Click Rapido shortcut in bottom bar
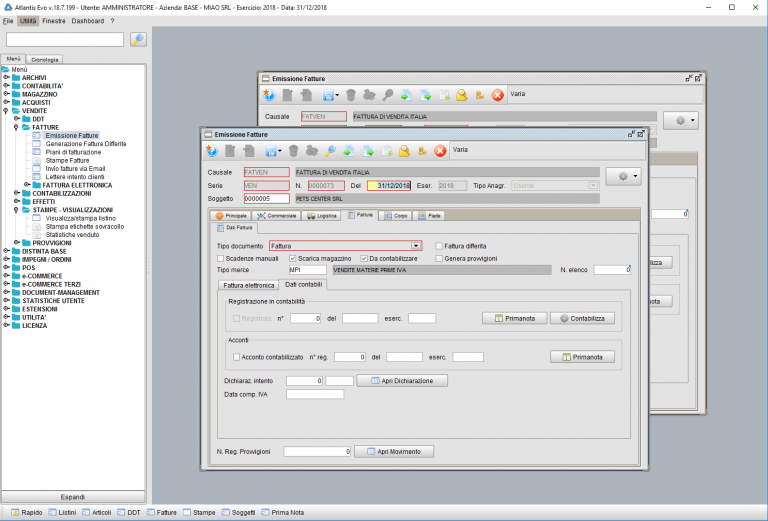 pyautogui.click(x=27, y=512)
